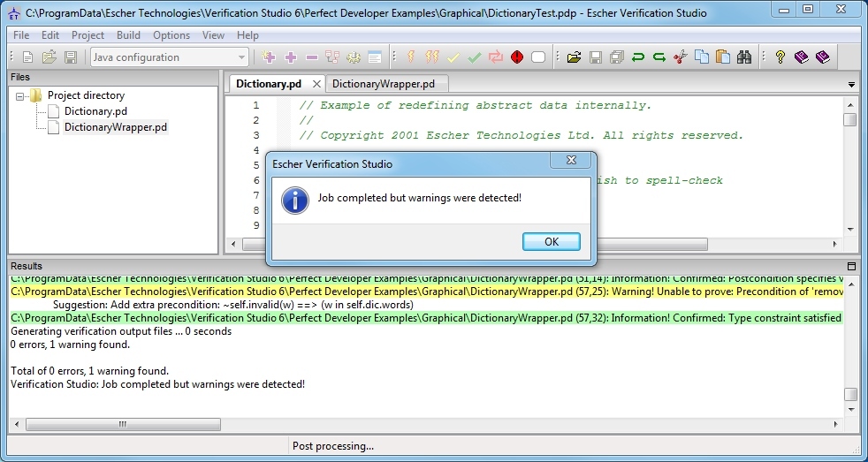The image size is (868, 462).
Task: Click the white rounded rectangle toolbar icon
Action: 538,57
